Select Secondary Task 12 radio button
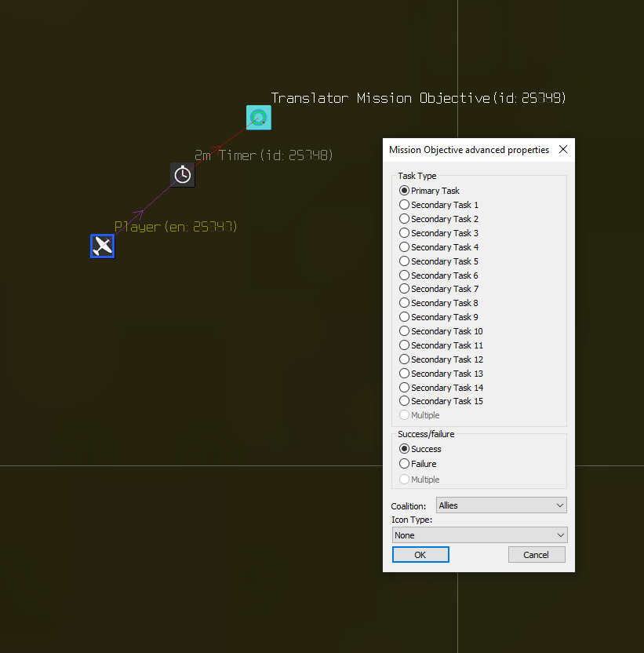Screen dimensions: 644x653 click(x=405, y=359)
